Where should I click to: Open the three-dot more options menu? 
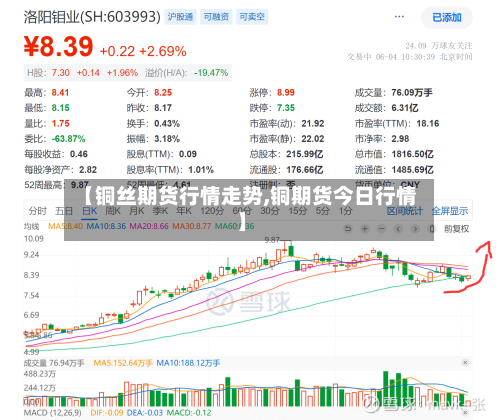[399, 17]
